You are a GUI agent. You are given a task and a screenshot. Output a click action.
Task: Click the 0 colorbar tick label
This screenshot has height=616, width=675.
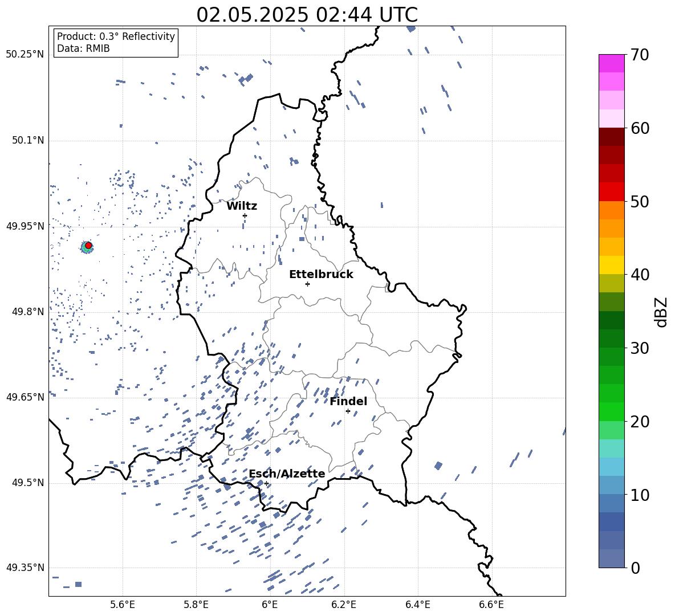[635, 568]
